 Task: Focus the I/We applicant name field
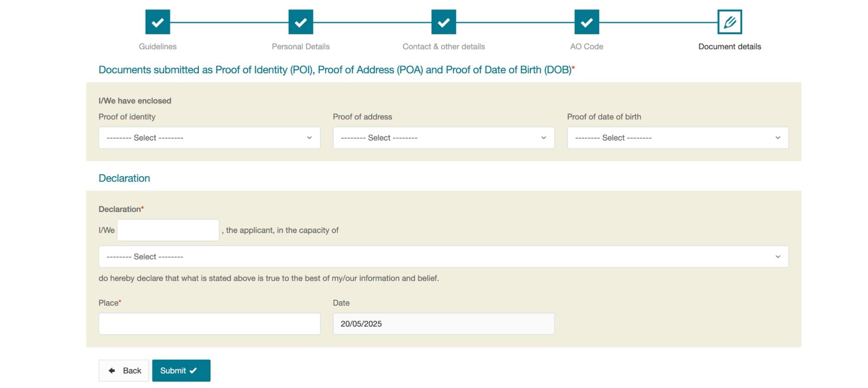pyautogui.click(x=168, y=230)
